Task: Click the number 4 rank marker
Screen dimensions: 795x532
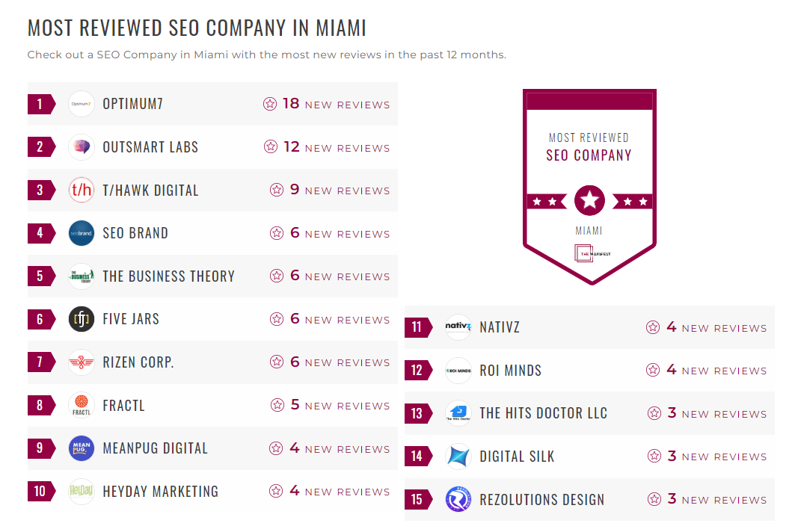Action: (x=40, y=233)
